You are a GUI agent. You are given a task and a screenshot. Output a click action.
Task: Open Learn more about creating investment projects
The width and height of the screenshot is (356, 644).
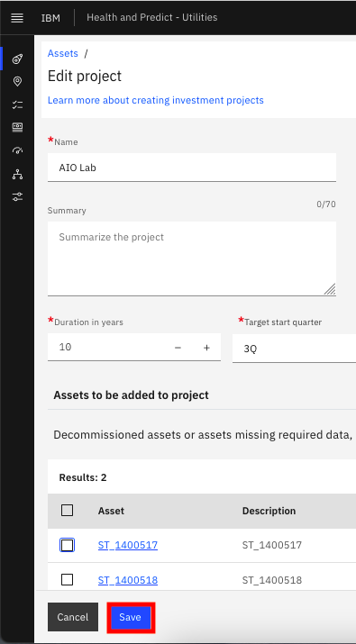156,100
